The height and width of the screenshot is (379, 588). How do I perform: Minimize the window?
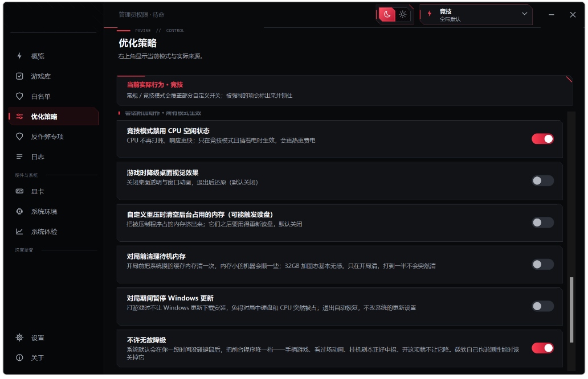click(552, 15)
